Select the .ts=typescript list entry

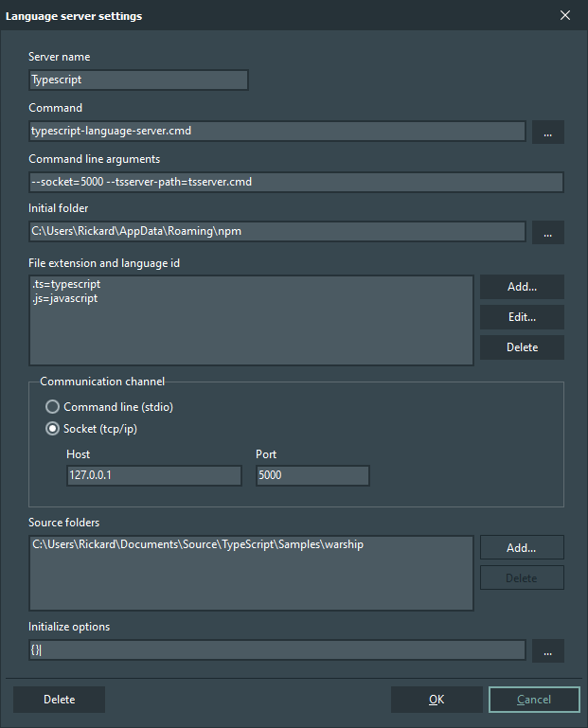(x=66, y=284)
